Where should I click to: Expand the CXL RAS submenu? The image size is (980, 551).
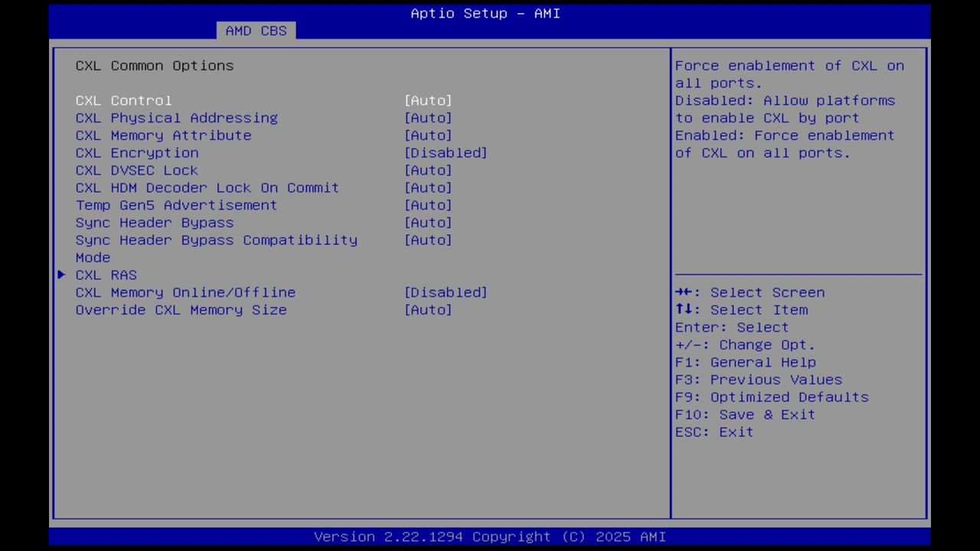click(106, 275)
